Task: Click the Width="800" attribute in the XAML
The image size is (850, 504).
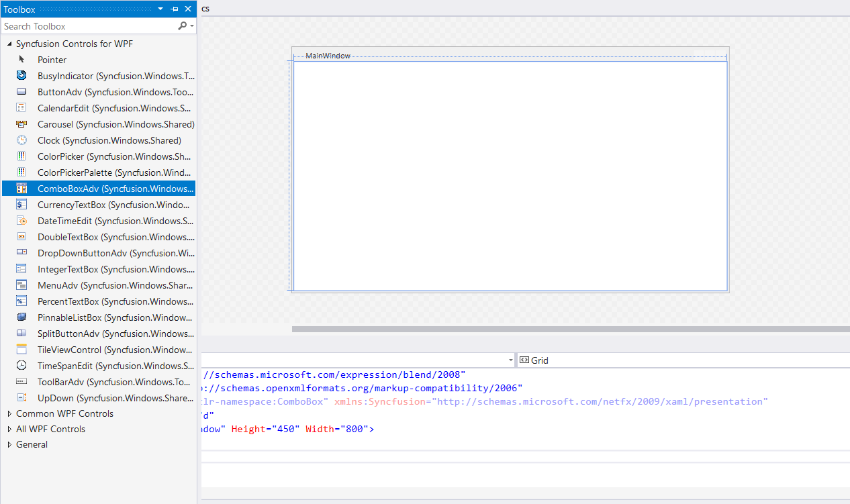Action: [336, 429]
